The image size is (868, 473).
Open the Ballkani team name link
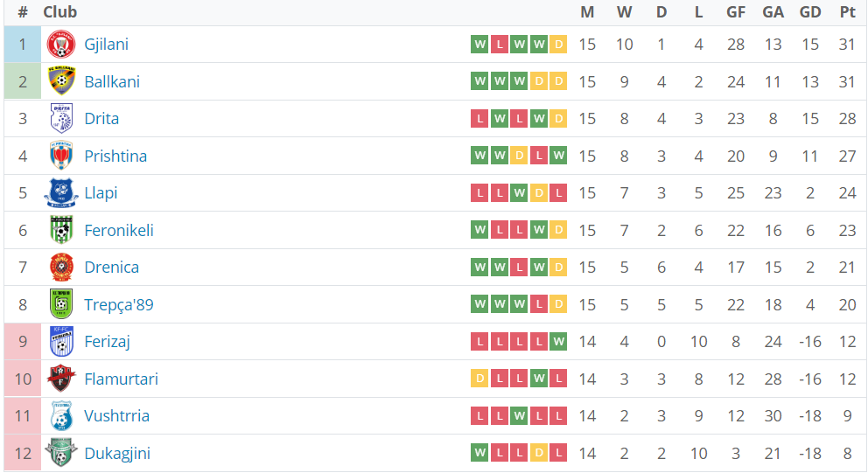coord(112,81)
